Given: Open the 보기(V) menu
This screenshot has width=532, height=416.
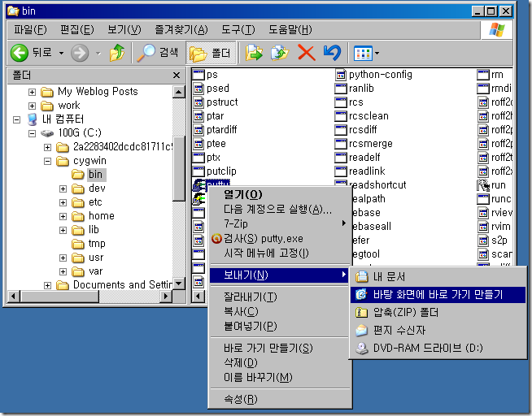Looking at the screenshot, I should tap(124, 30).
